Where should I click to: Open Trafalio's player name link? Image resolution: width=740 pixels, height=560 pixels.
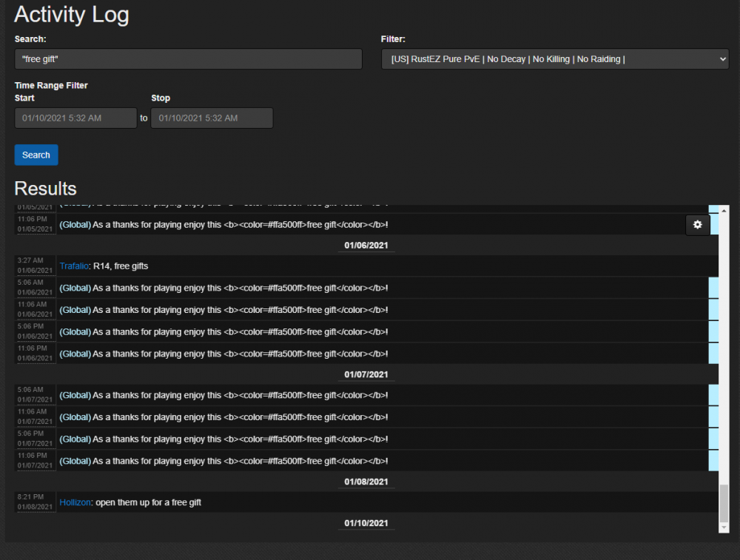coord(73,266)
